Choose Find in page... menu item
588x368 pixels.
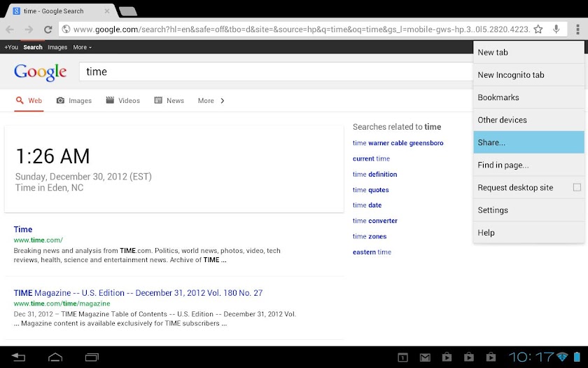(x=528, y=165)
